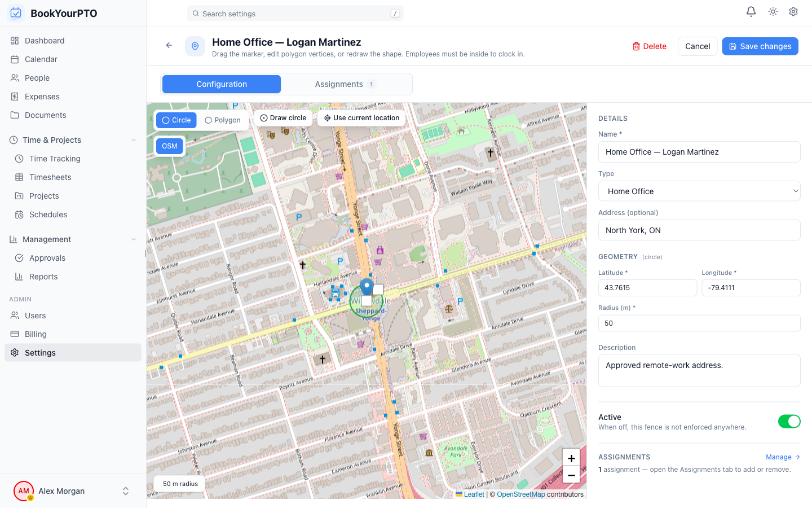The height and width of the screenshot is (508, 812).
Task: Toggle the OSM map layer button
Action: [x=170, y=146]
